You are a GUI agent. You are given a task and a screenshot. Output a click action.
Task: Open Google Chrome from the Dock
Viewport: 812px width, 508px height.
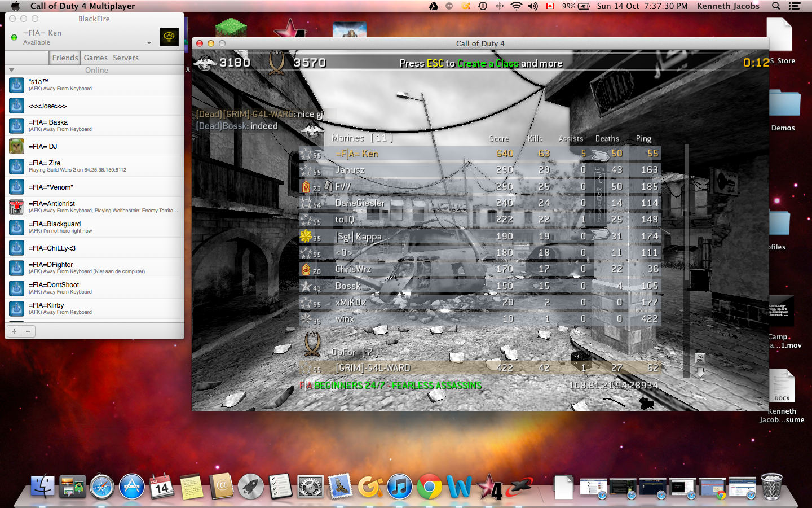coord(429,487)
